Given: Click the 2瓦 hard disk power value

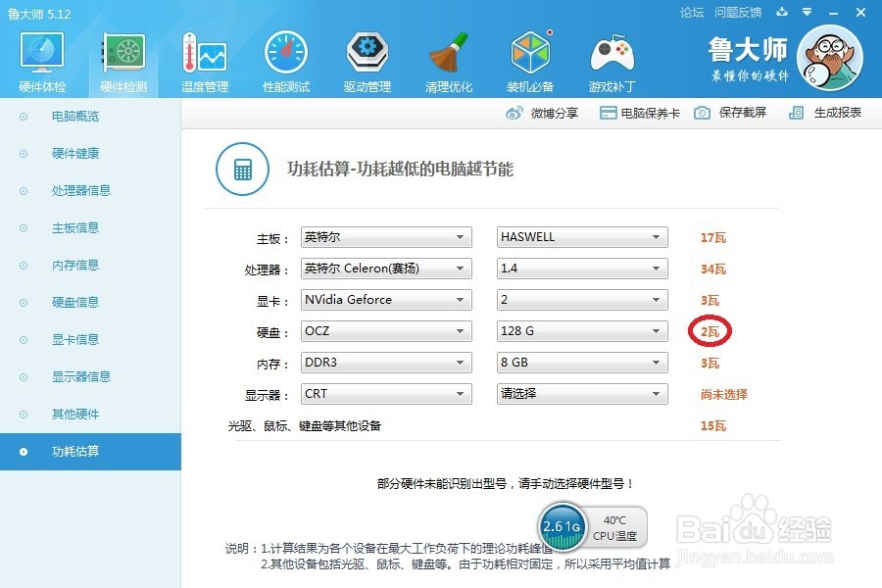Looking at the screenshot, I should tap(710, 331).
